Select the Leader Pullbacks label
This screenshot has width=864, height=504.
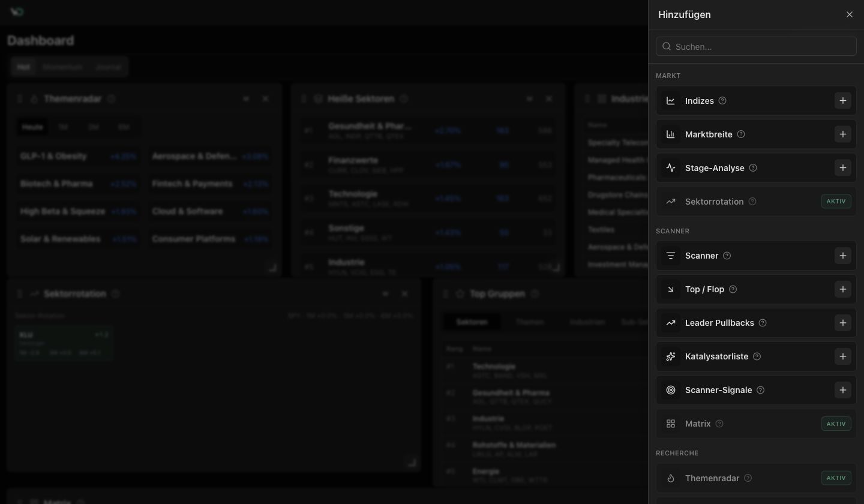[719, 323]
